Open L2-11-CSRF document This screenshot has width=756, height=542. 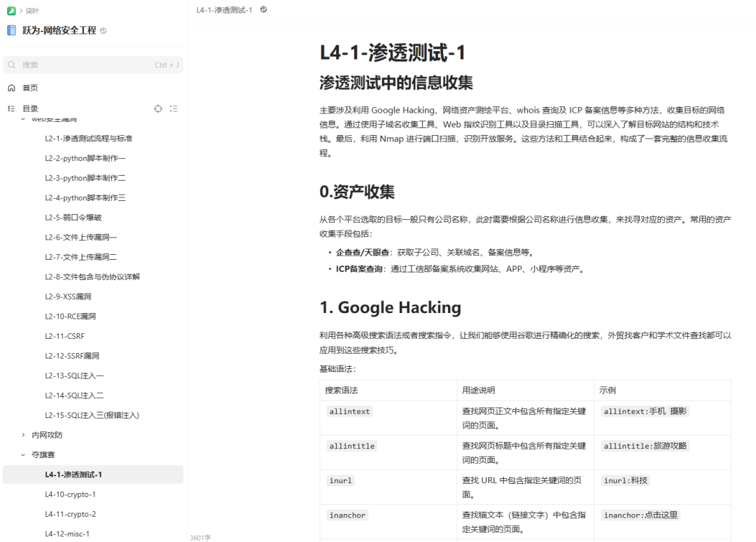(64, 336)
